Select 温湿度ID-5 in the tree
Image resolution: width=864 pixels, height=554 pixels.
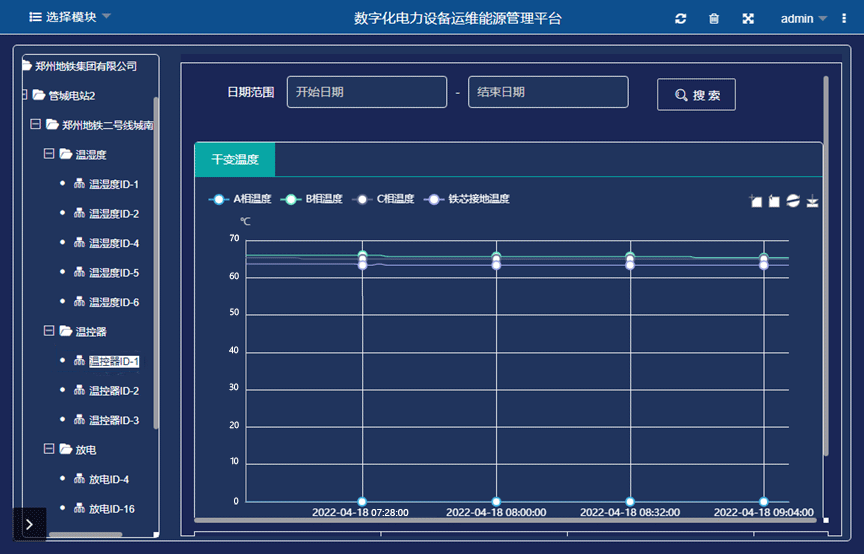click(x=114, y=273)
